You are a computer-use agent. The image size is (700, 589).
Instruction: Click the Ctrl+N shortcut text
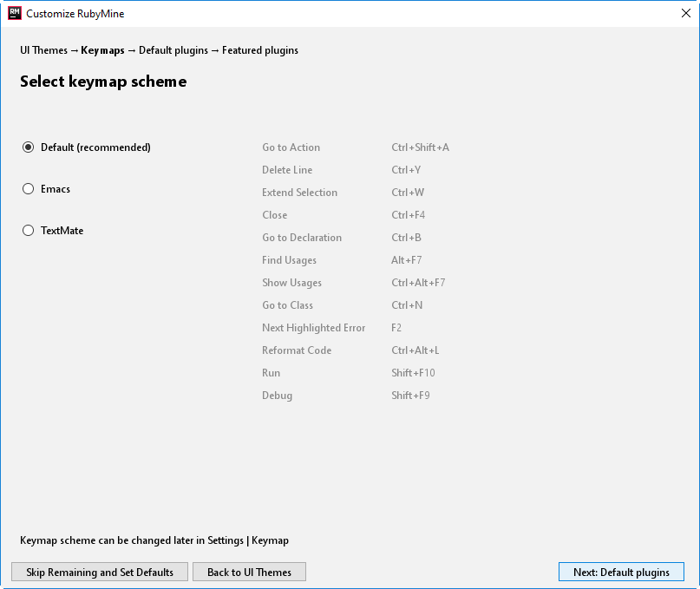coord(407,305)
